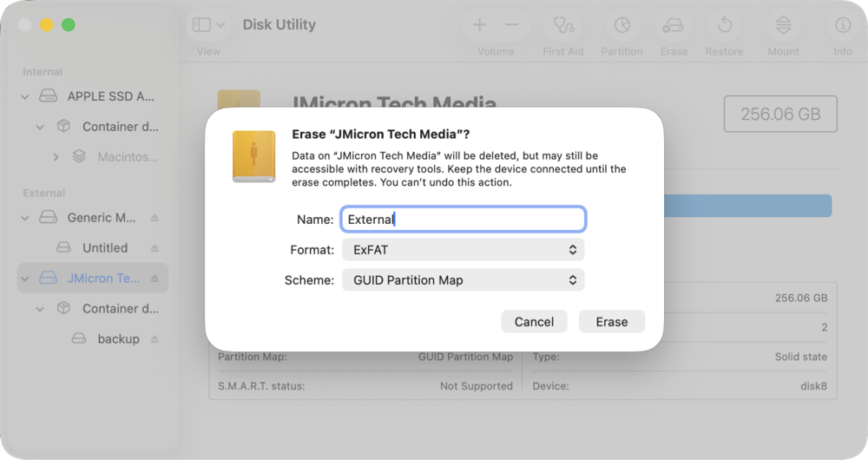The height and width of the screenshot is (460, 868).
Task: Click the Erase drive toolbar icon
Action: pyautogui.click(x=674, y=25)
